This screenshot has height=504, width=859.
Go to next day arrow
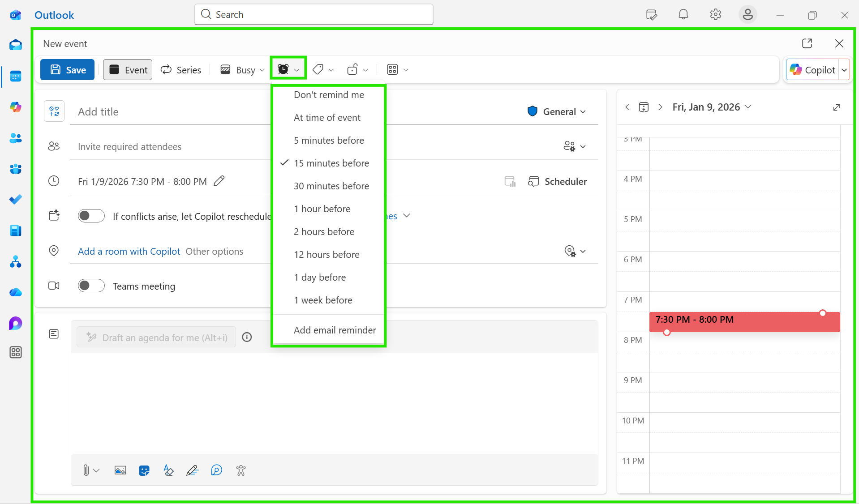point(660,107)
